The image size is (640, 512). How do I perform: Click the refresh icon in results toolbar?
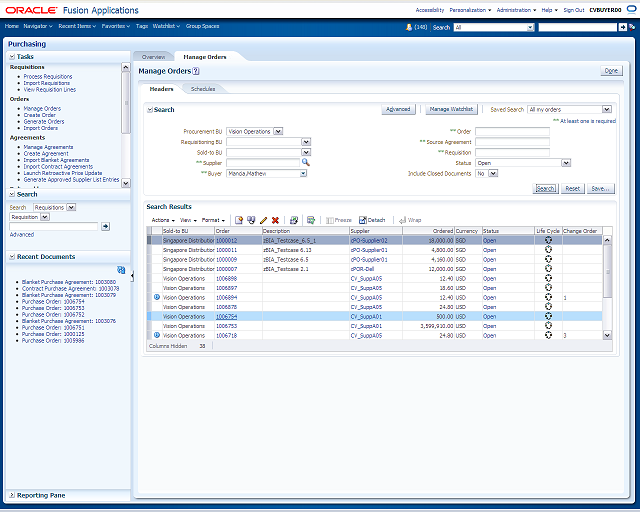(293, 220)
